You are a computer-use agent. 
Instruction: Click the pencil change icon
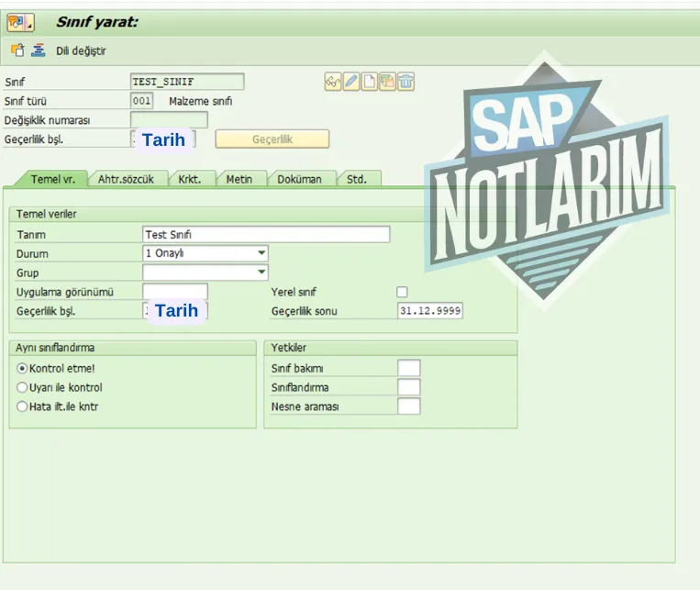[x=351, y=82]
